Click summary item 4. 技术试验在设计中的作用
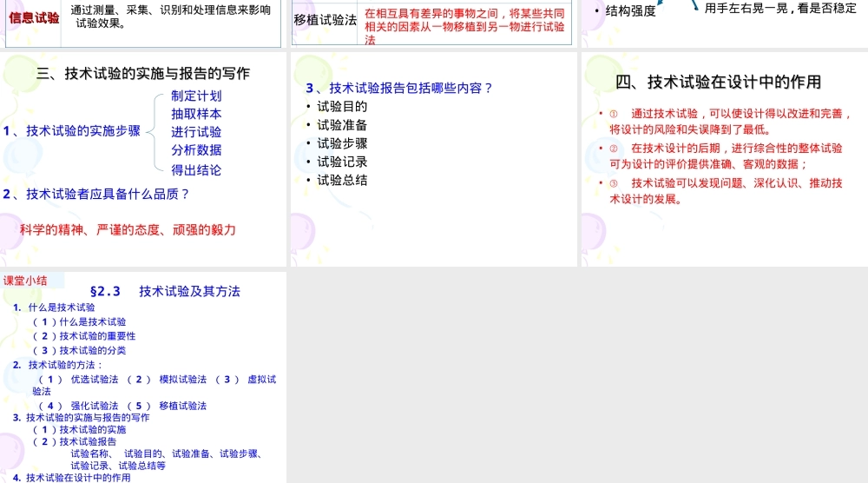 [x=71, y=478]
